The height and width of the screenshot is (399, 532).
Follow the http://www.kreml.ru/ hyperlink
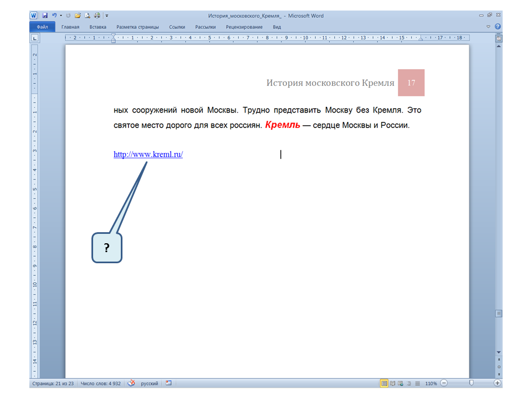click(148, 155)
